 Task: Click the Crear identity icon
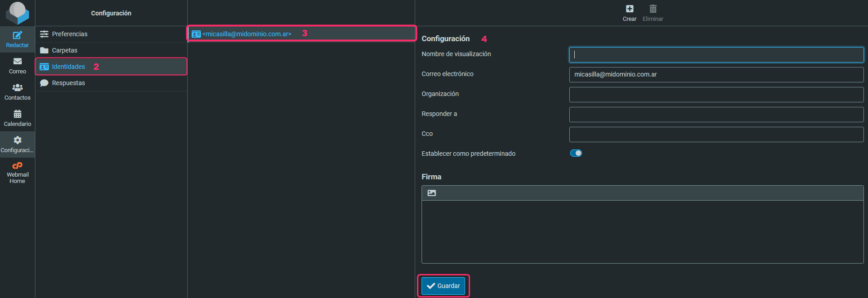(629, 9)
